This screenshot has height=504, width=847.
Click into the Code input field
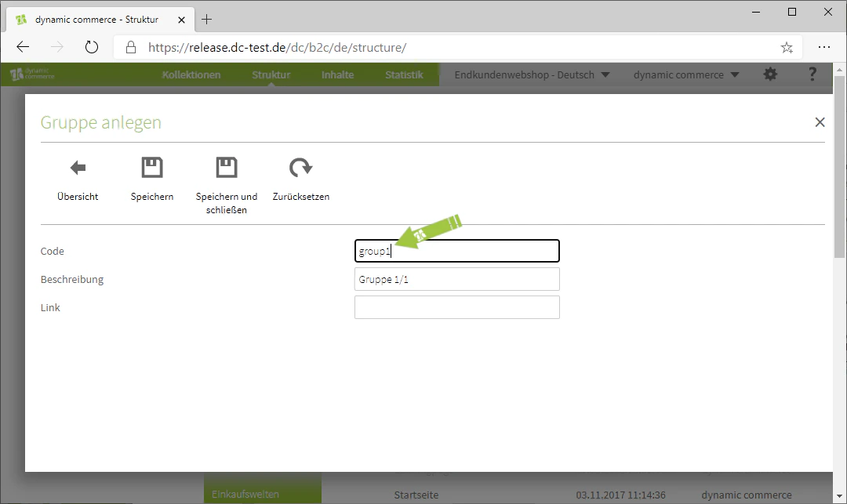(457, 251)
